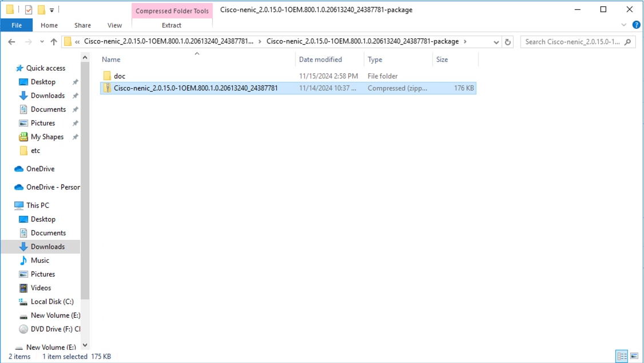Open the Music folder
This screenshot has height=363, width=644.
tap(40, 260)
